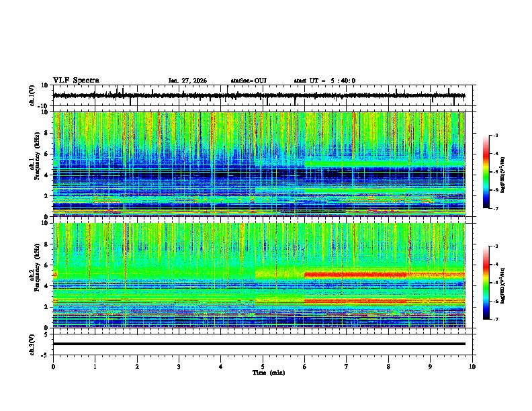Click time tick label "4" on x-axis
Viewport: 532px width, 411px height.
221,367
